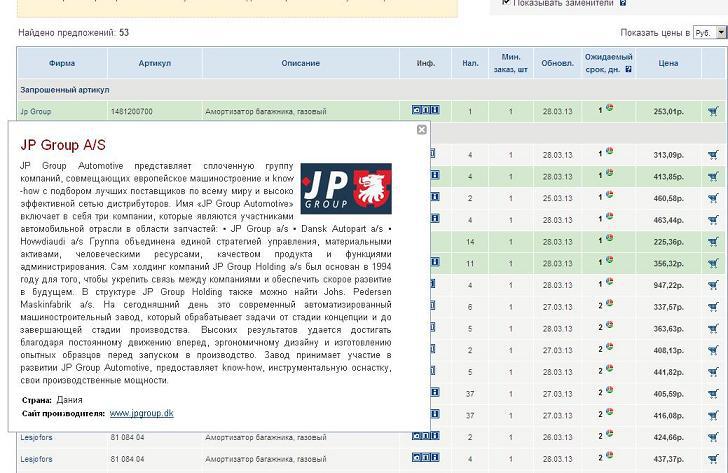Open delivery statistics pie icon for 253,01р. row
Screen dimensions: 728x473
609,108
